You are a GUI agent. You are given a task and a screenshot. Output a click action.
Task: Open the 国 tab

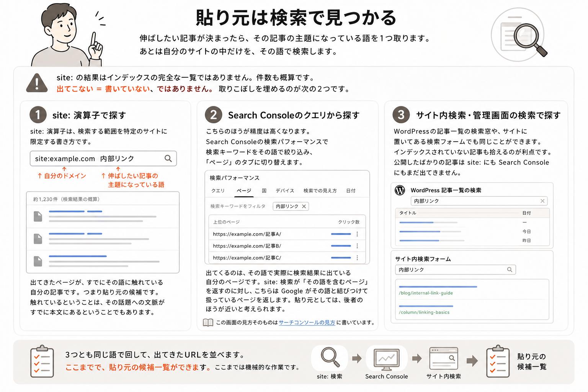point(264,191)
